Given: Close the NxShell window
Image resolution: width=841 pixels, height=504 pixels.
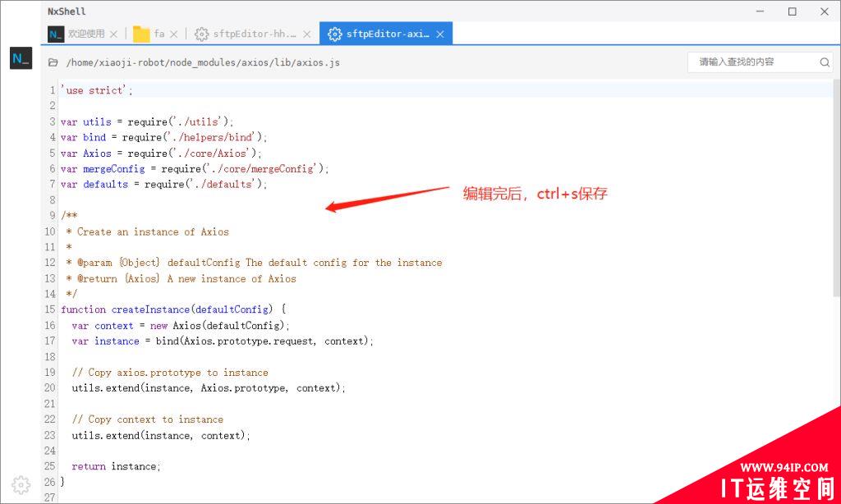Looking at the screenshot, I should (x=825, y=11).
